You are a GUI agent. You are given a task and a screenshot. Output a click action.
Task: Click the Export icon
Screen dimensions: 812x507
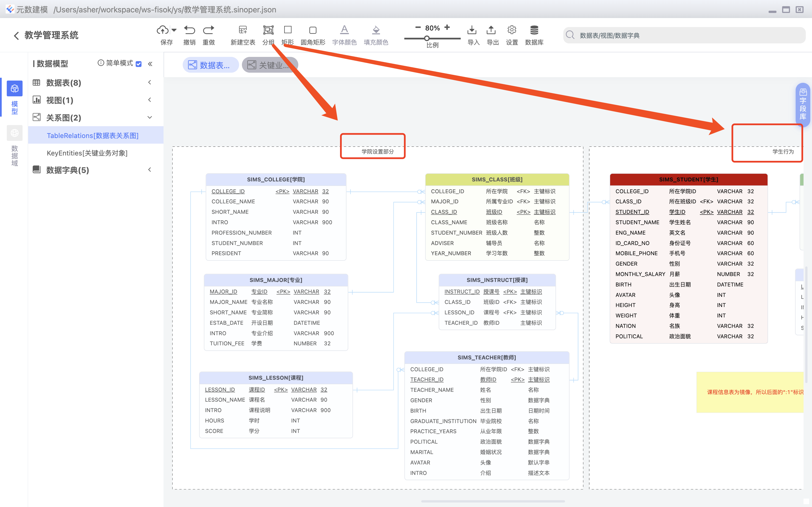click(491, 30)
